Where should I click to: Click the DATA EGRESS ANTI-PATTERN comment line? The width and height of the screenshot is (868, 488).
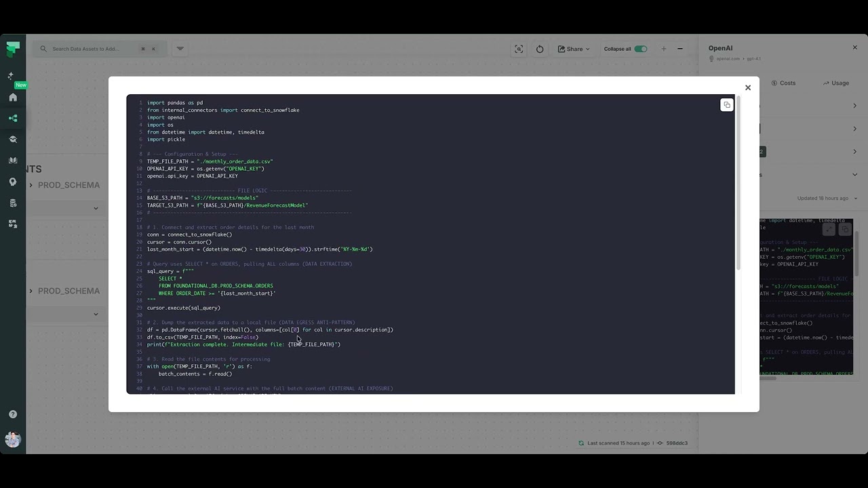tap(251, 323)
